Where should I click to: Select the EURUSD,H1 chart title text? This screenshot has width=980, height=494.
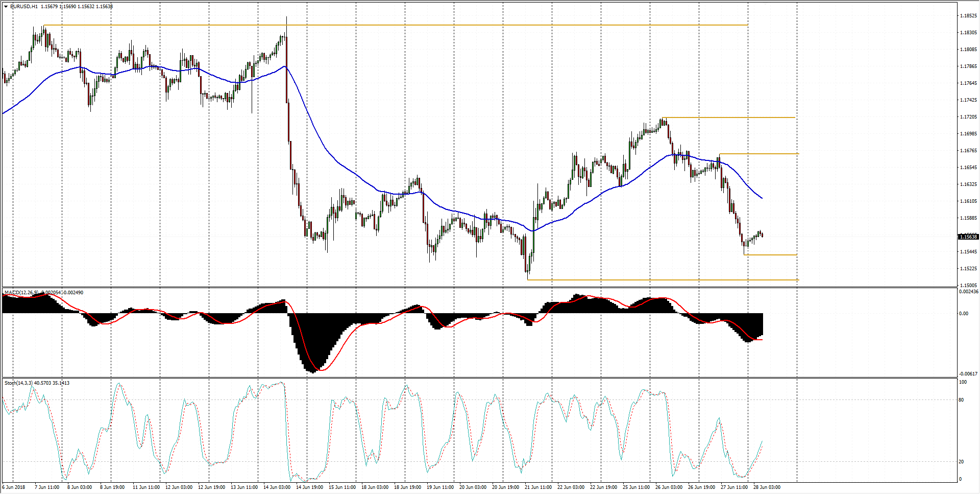pos(23,7)
